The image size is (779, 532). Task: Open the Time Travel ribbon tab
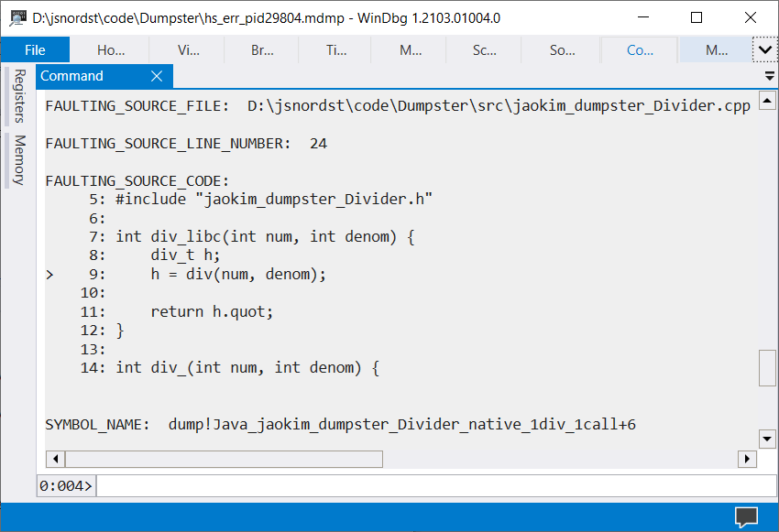point(336,50)
